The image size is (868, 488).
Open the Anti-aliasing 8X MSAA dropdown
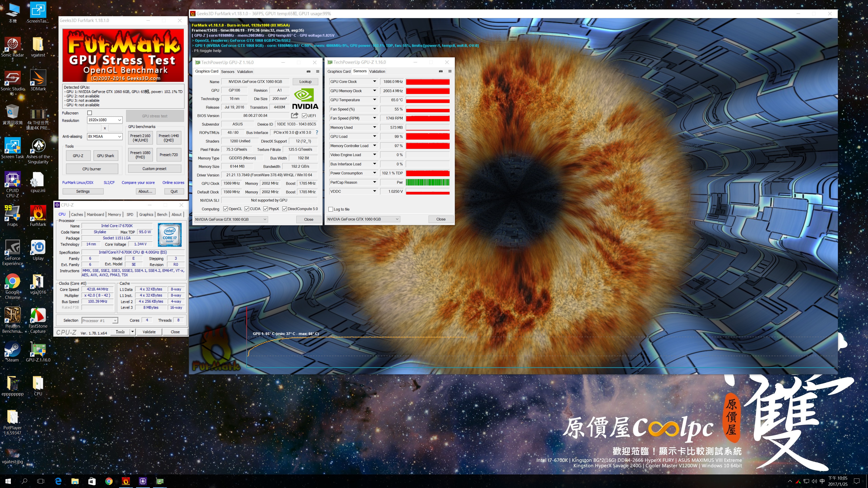[104, 136]
